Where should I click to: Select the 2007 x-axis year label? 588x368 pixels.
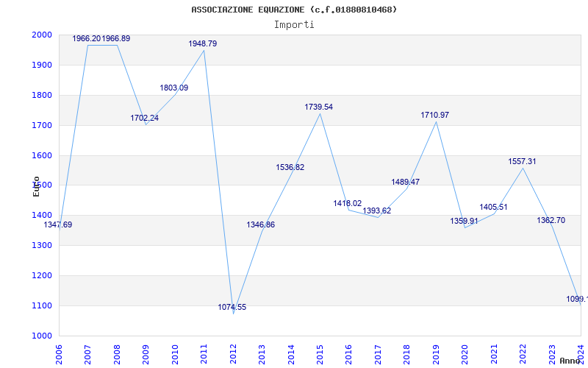[x=87, y=354]
